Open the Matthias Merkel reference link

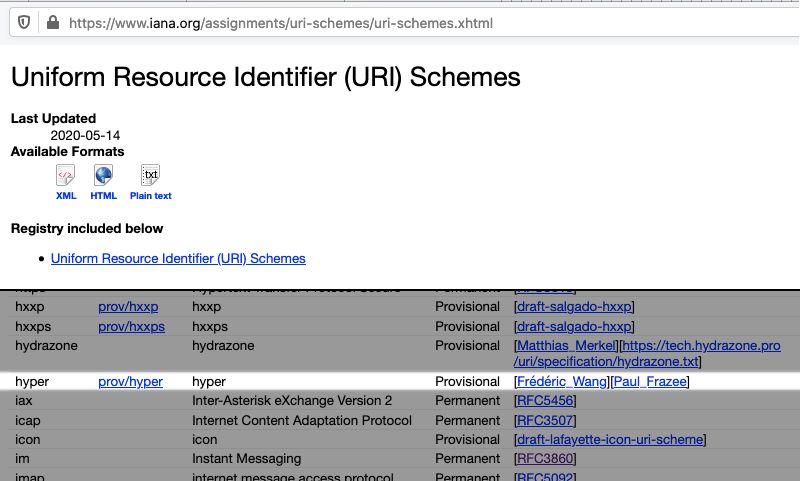[x=566, y=346]
